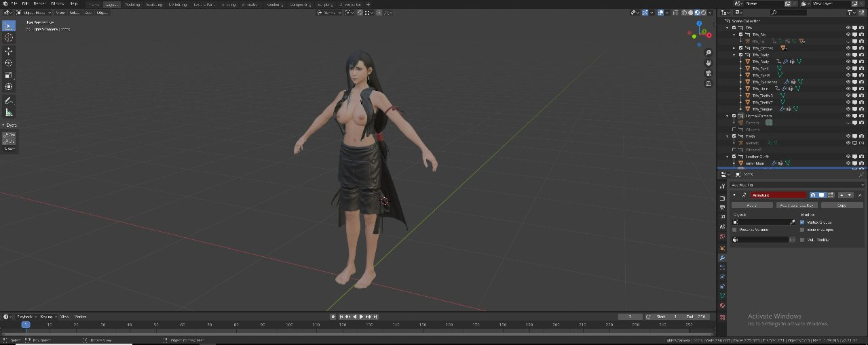This screenshot has height=345, width=868.
Task: Enable Bone Envelopes checkbox
Action: pos(802,230)
